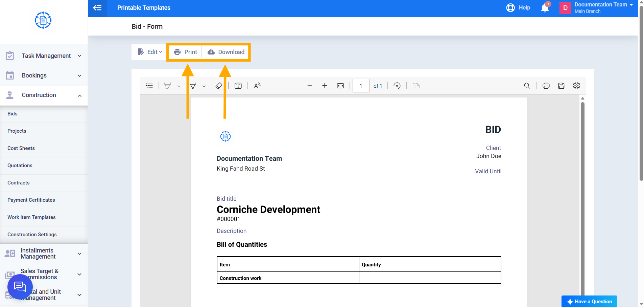Viewport: 644px width, 307px height.
Task: Go to Quotations
Action: 44,166
